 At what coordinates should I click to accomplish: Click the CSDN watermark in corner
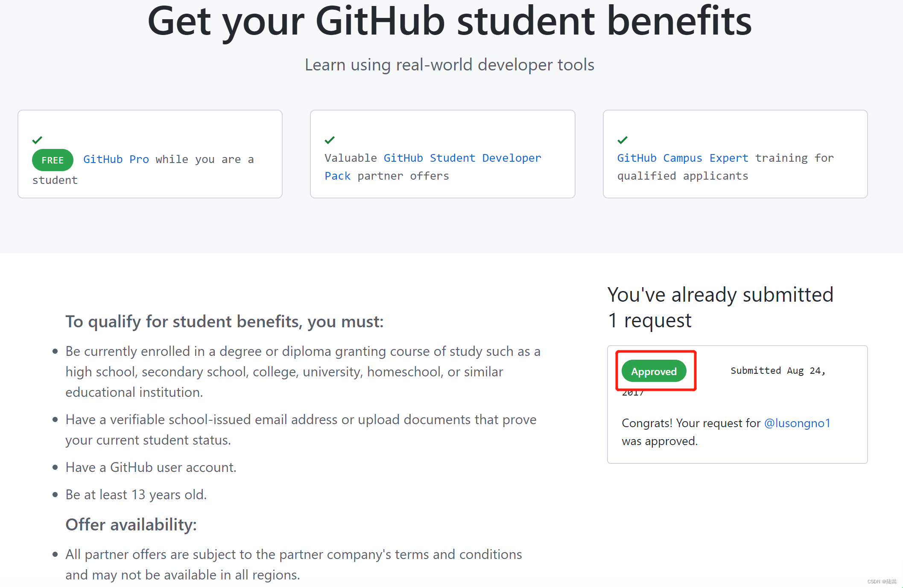tap(882, 582)
